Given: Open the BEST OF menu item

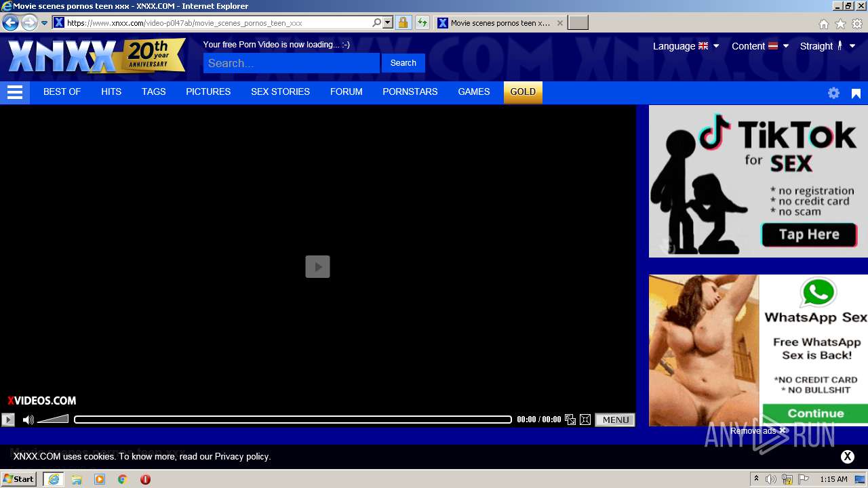Looking at the screenshot, I should point(62,92).
